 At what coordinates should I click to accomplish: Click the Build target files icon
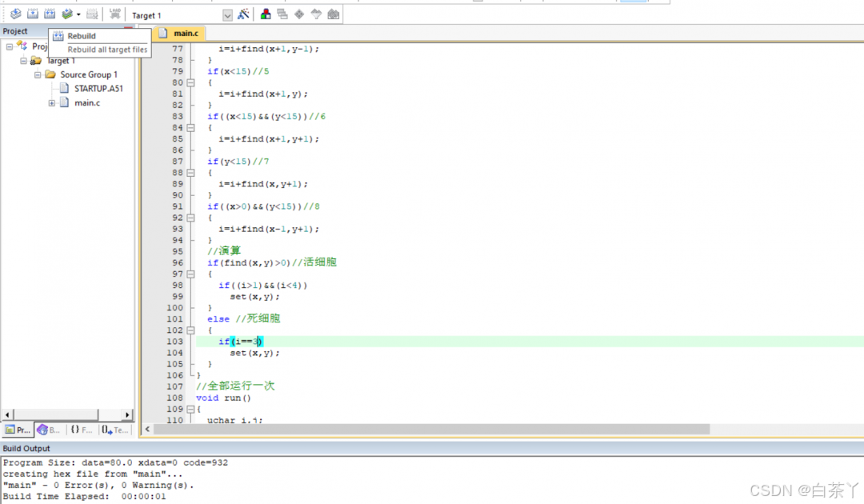pyautogui.click(x=33, y=14)
